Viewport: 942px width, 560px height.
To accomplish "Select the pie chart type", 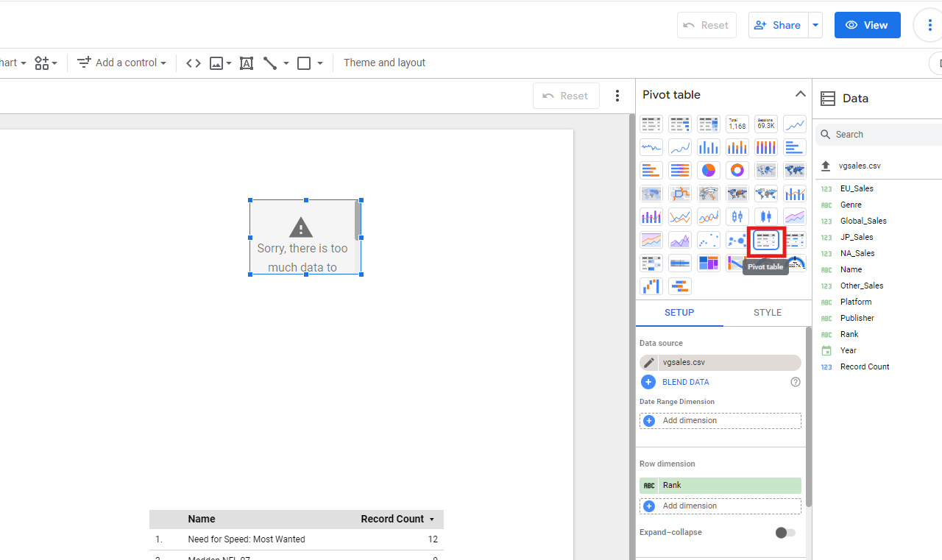I will click(x=709, y=171).
